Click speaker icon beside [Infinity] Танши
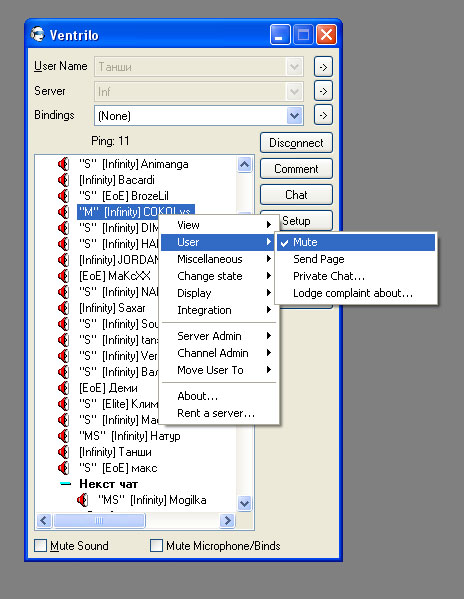 (x=63, y=452)
